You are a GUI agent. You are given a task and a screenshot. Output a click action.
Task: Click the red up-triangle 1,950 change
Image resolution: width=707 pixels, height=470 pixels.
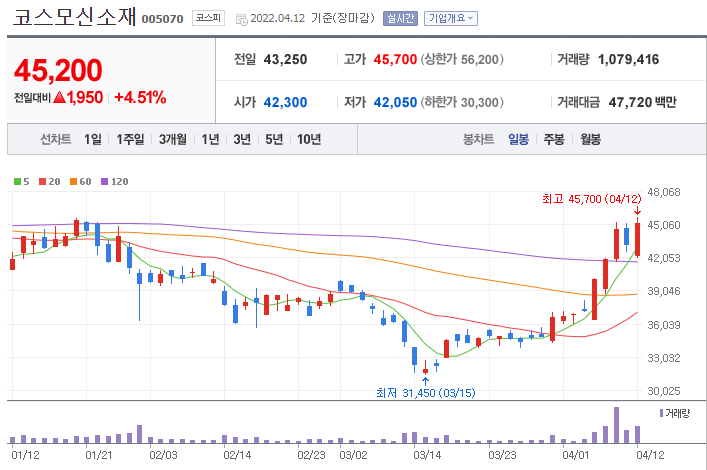coord(78,97)
